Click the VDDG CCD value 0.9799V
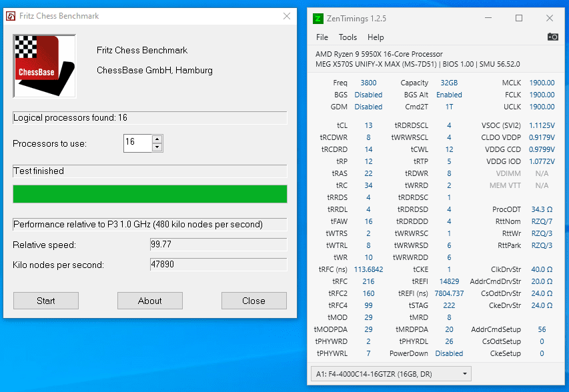 [x=542, y=149]
